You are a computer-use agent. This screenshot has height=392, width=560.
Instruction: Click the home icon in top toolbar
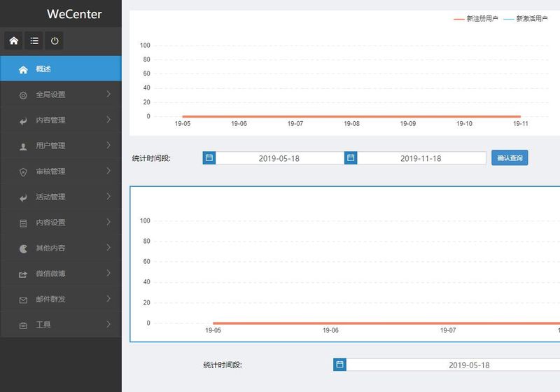click(x=14, y=41)
